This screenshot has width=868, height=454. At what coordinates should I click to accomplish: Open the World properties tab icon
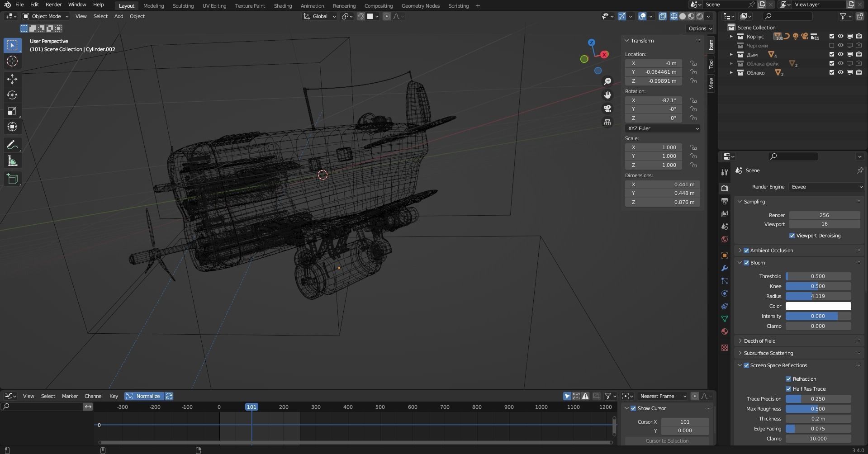[x=725, y=239]
